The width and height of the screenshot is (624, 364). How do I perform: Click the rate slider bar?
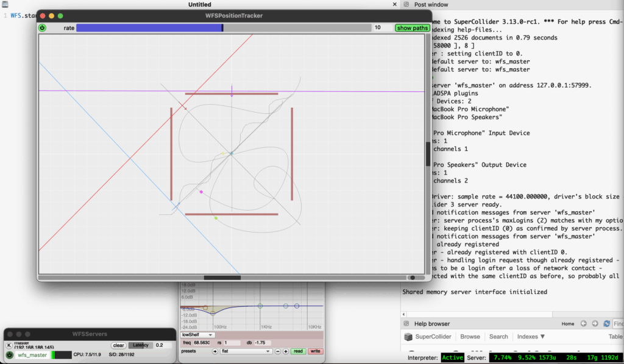tap(224, 28)
